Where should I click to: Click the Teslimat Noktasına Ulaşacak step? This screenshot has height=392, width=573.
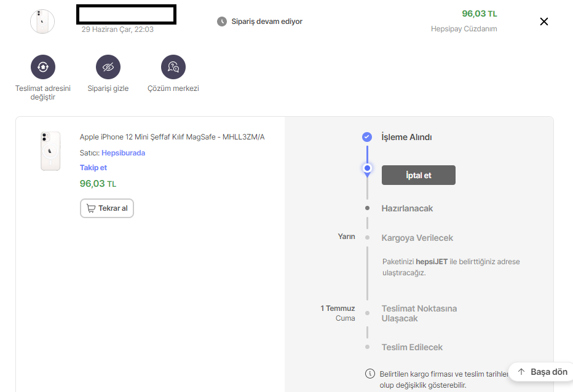(419, 313)
